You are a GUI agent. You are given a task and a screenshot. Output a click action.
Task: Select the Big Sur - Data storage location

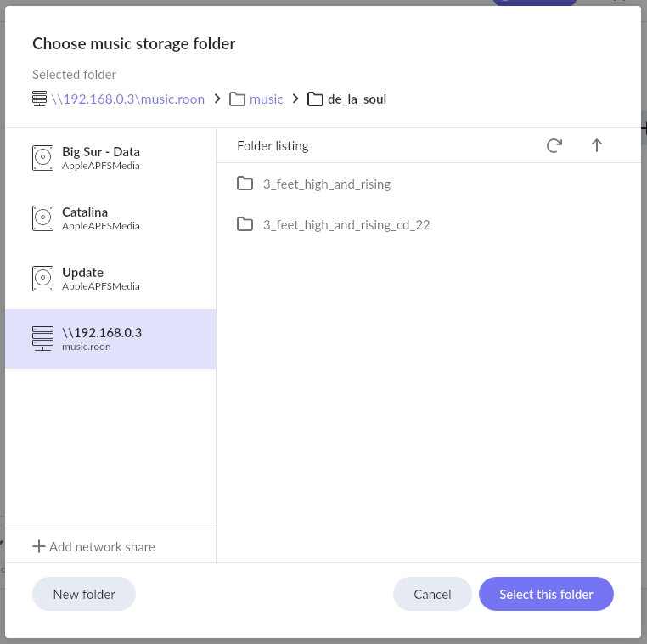point(100,158)
